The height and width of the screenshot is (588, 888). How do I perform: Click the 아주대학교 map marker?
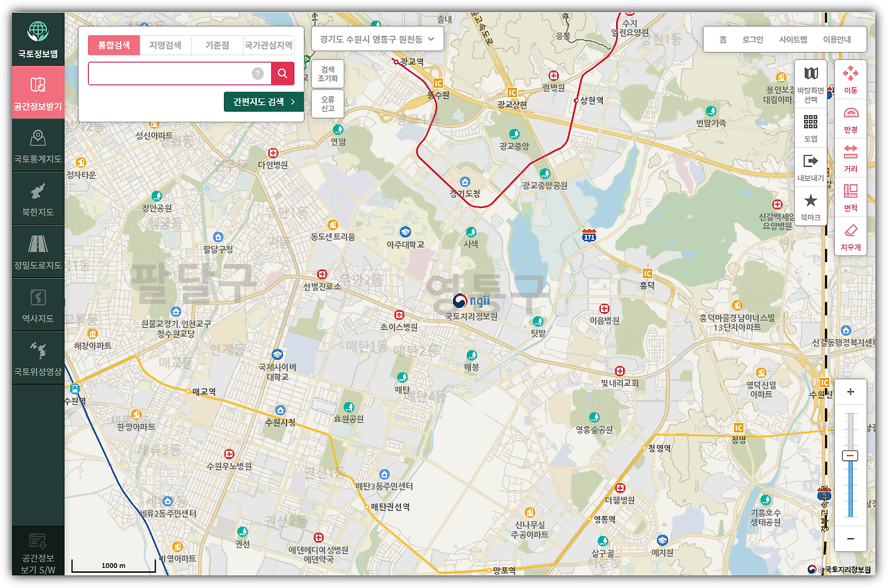pyautogui.click(x=405, y=232)
